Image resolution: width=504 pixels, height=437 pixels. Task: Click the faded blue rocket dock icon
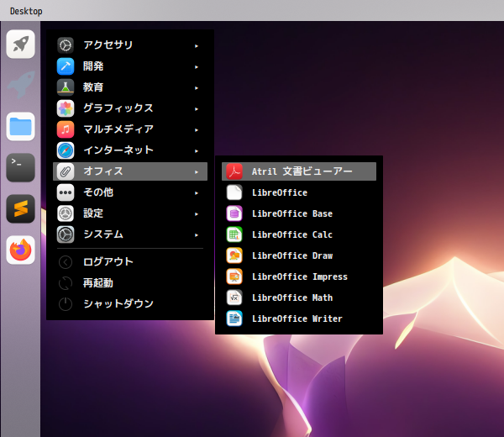point(20,85)
